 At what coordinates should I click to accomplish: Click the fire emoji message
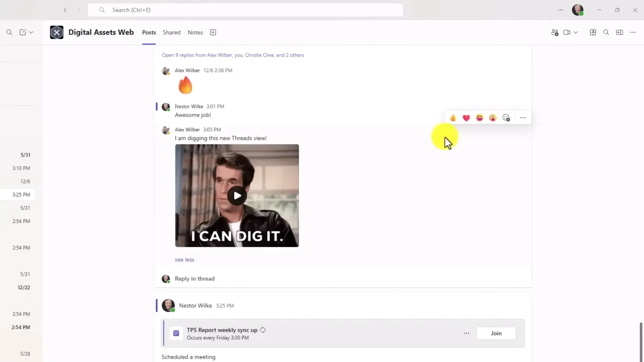(185, 85)
